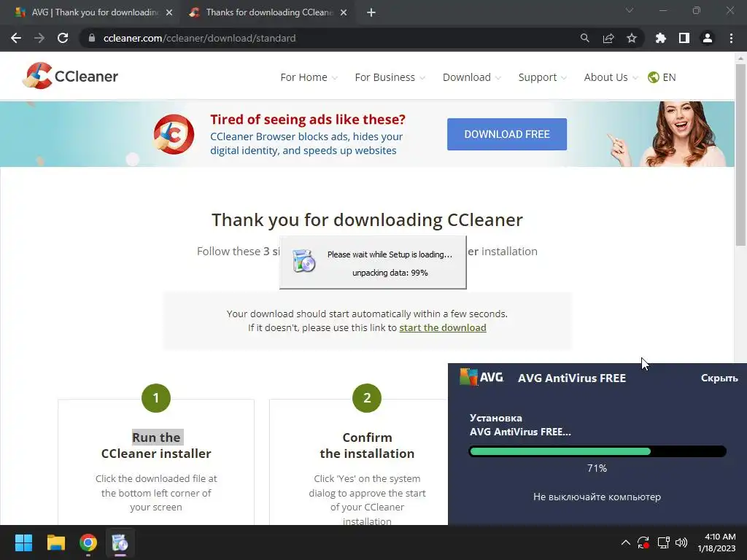This screenshot has width=747, height=560.
Task: Open the EN language selector
Action: pyautogui.click(x=669, y=77)
